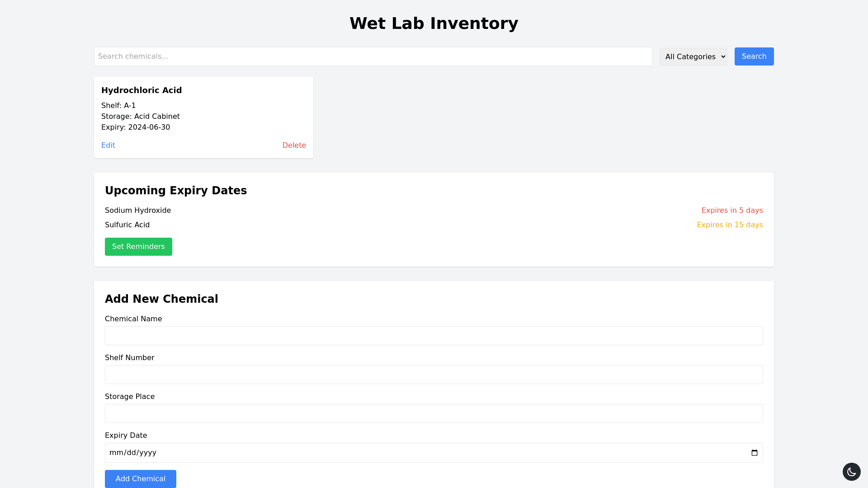Click the Wet Lab Inventory page title
The height and width of the screenshot is (488, 868).
[434, 23]
